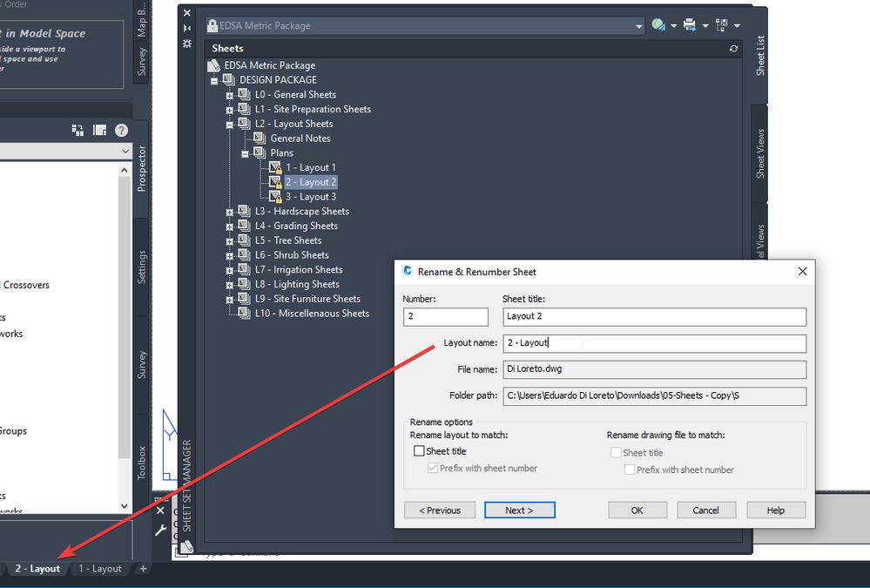This screenshot has width=870, height=588.
Task: Collapse the Plans subset in the tree
Action: click(245, 154)
